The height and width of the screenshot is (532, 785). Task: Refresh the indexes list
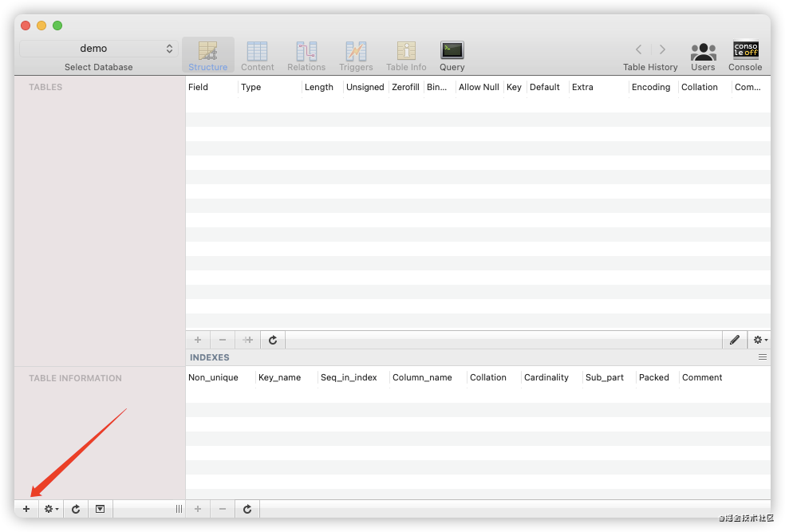tap(247, 509)
